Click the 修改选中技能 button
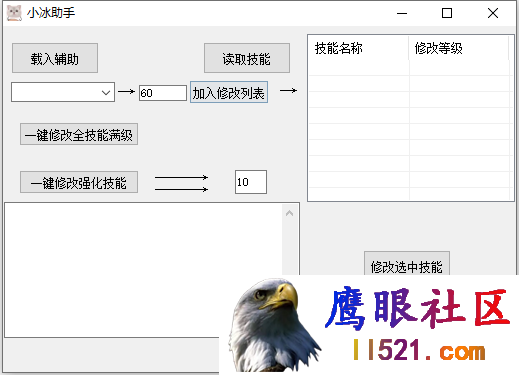Viewport: 519px width, 375px height. click(407, 264)
